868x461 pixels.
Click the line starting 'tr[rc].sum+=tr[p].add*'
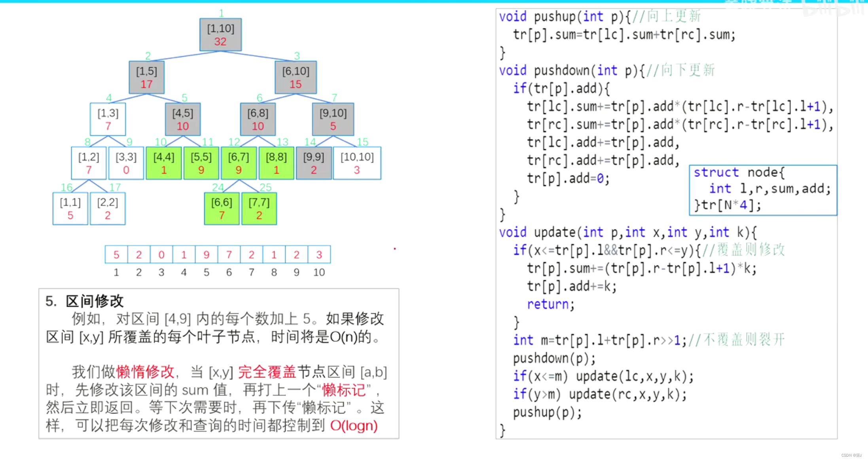point(680,125)
